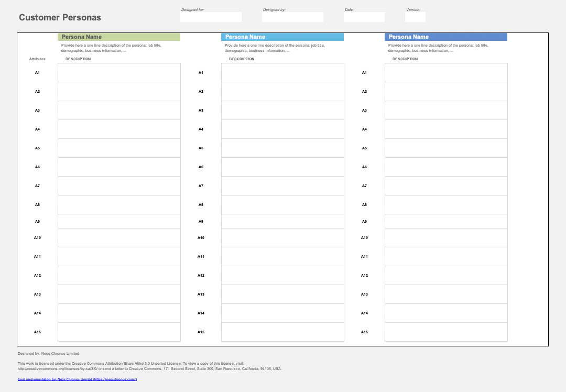Click the A7 attribute label in second column
Viewport: 566px width, 392px height.
pos(201,186)
